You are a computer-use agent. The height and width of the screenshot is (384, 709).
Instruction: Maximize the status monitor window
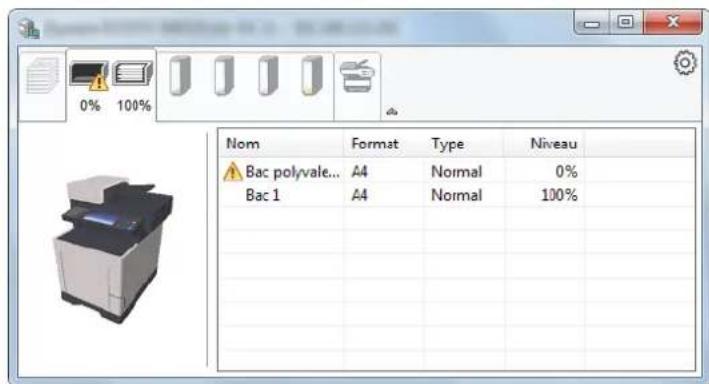point(626,22)
